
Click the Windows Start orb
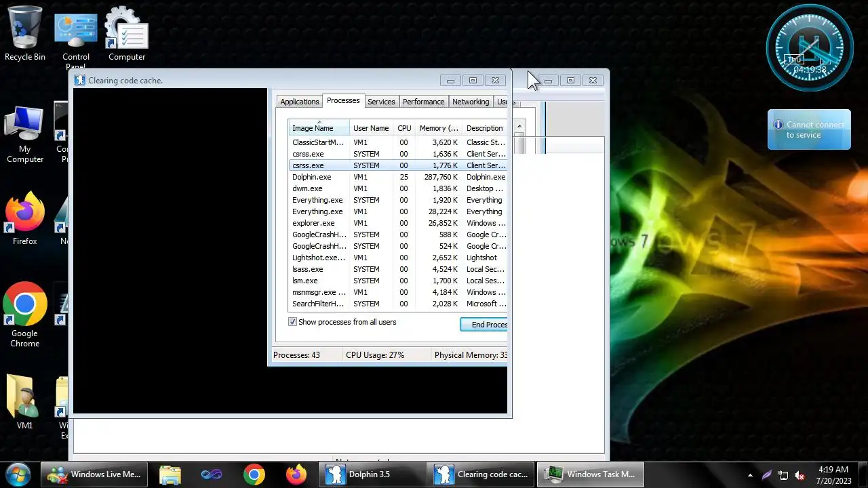(x=18, y=474)
